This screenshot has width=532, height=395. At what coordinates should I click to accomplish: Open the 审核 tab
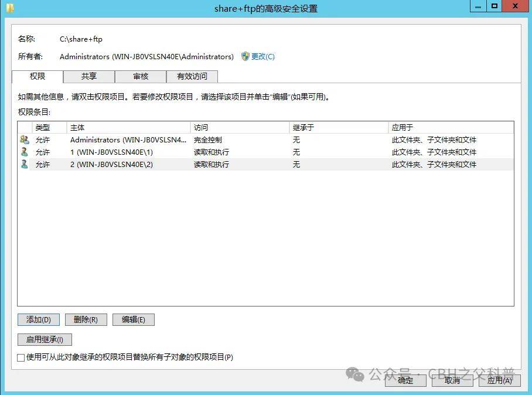[x=141, y=76]
